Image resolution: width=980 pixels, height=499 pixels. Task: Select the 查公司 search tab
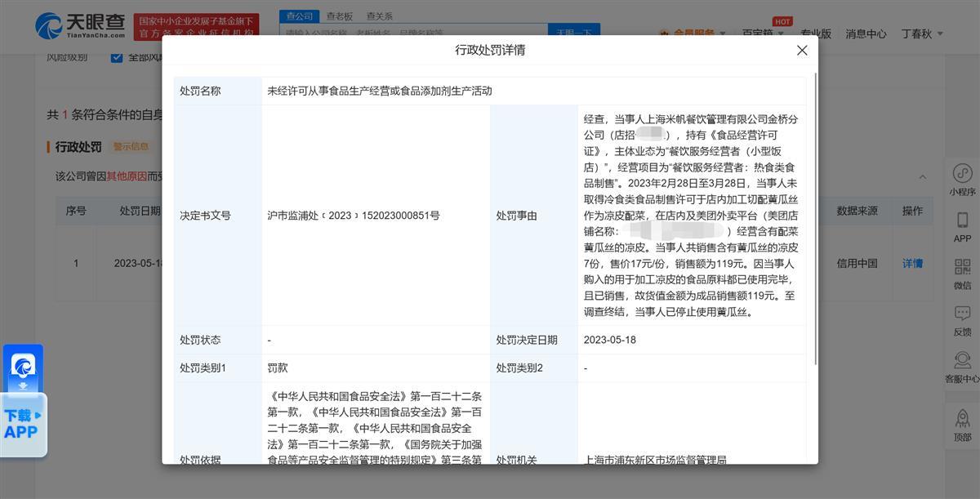(300, 16)
